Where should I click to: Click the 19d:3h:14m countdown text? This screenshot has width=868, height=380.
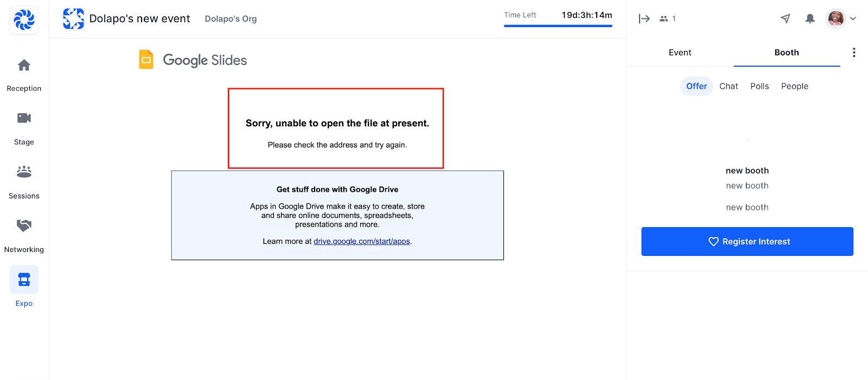(587, 15)
